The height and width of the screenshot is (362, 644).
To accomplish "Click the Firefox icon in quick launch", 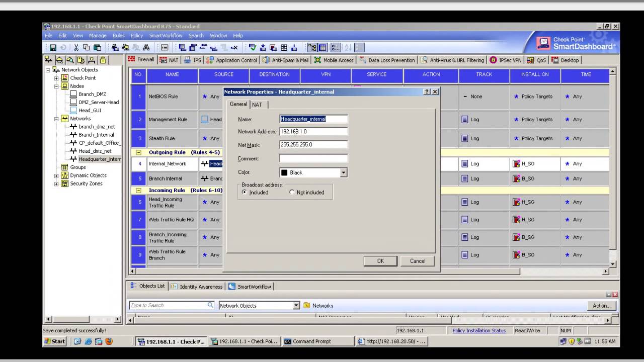I will coord(109,341).
